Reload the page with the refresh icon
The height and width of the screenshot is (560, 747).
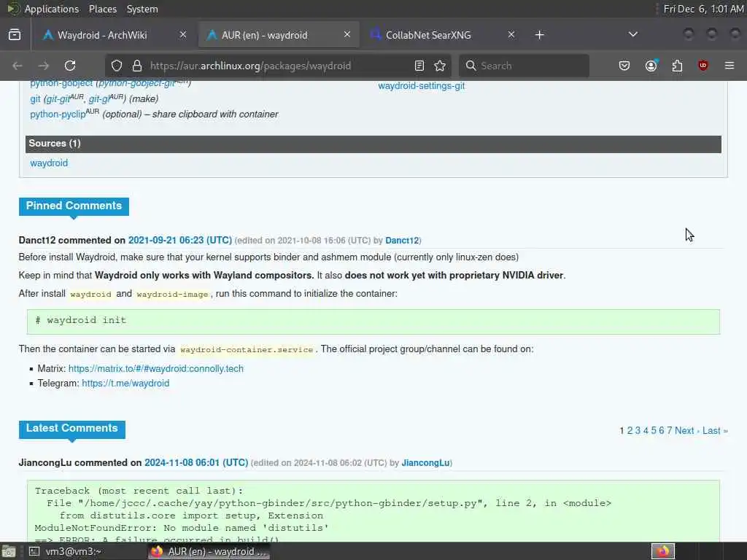point(70,66)
